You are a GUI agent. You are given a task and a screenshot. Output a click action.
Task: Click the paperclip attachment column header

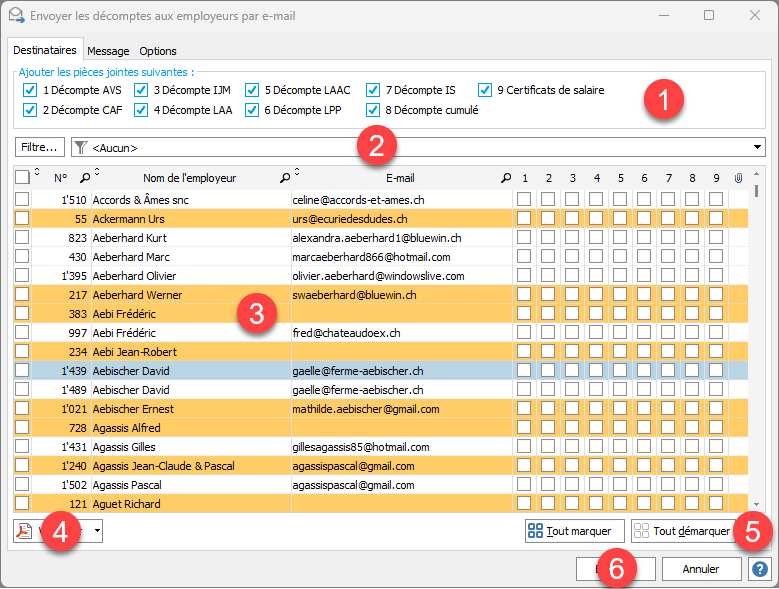coord(739,178)
